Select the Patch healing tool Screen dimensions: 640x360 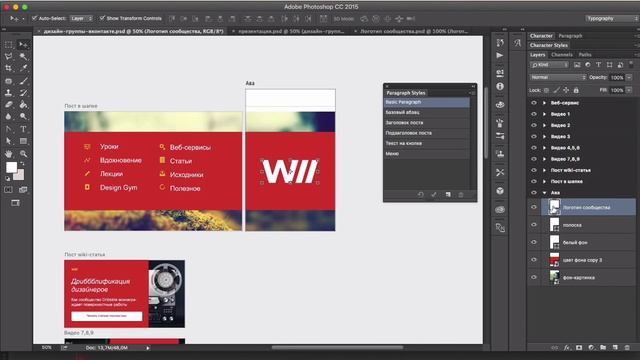(x=9, y=81)
